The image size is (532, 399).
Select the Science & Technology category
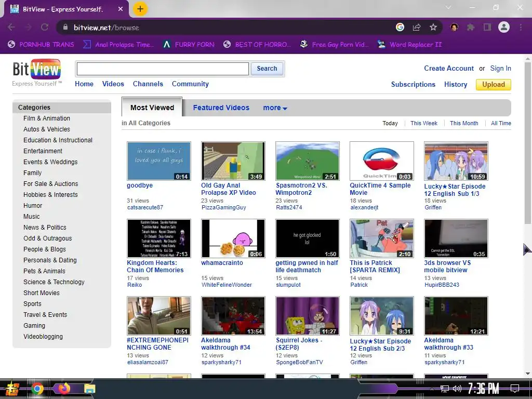pos(54,282)
